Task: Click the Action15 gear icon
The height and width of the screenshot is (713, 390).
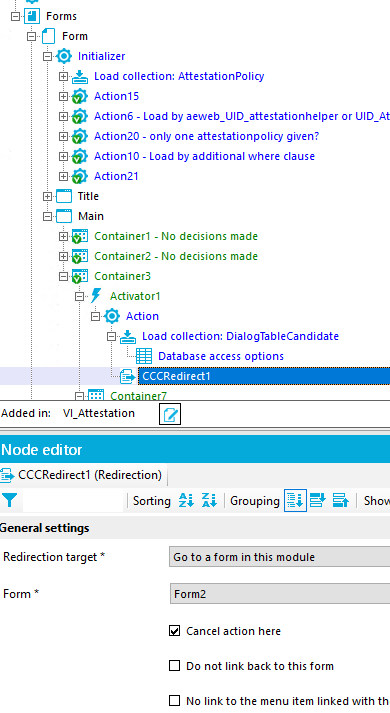Action: pyautogui.click(x=80, y=96)
